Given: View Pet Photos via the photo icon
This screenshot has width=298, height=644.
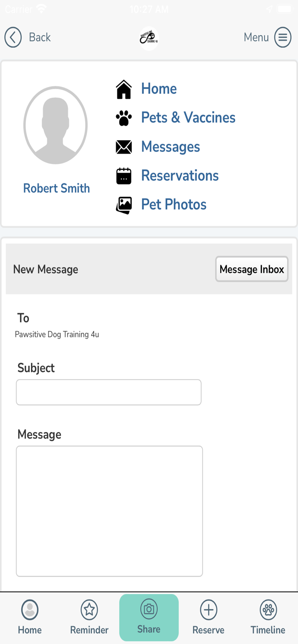Looking at the screenshot, I should click(124, 205).
